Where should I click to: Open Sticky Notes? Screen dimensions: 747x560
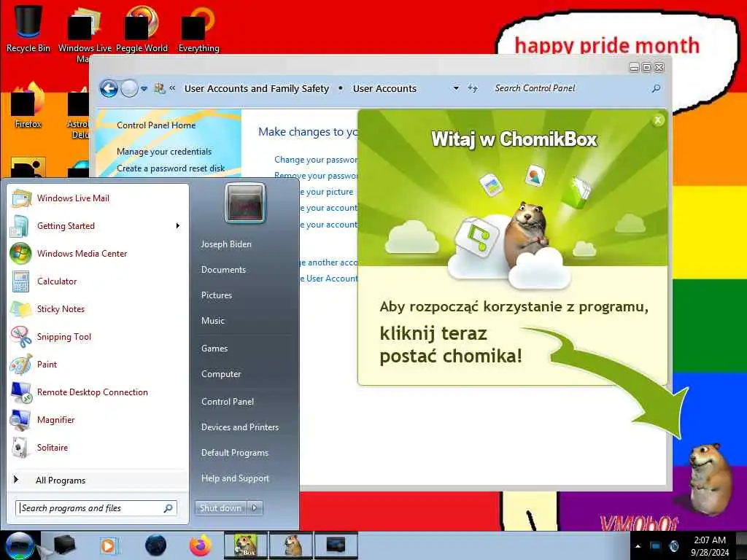coord(98,308)
